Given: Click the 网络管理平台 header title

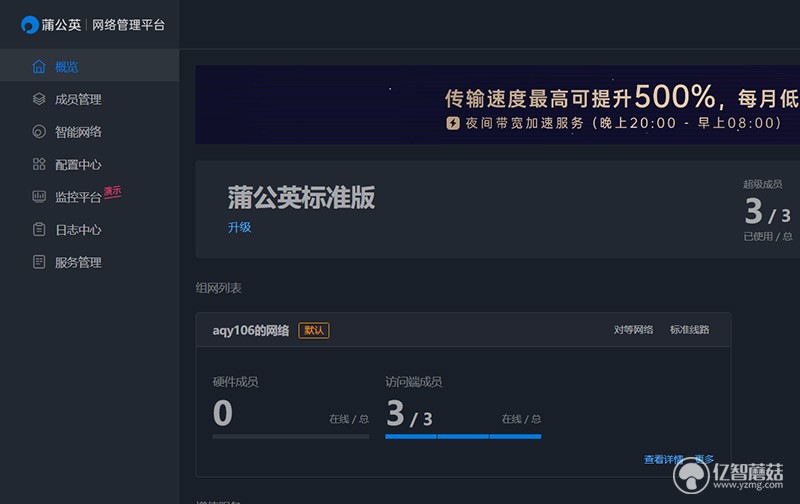Looking at the screenshot, I should [128, 25].
